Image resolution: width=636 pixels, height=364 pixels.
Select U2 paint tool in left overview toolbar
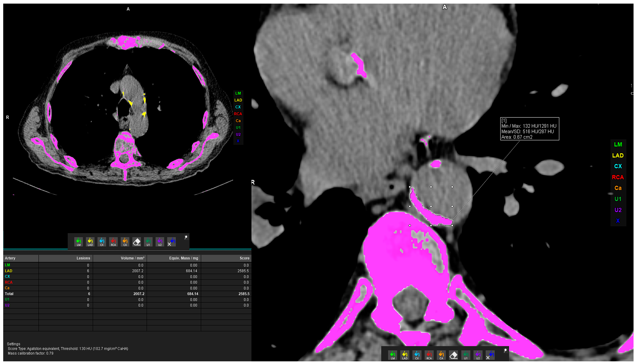160,242
